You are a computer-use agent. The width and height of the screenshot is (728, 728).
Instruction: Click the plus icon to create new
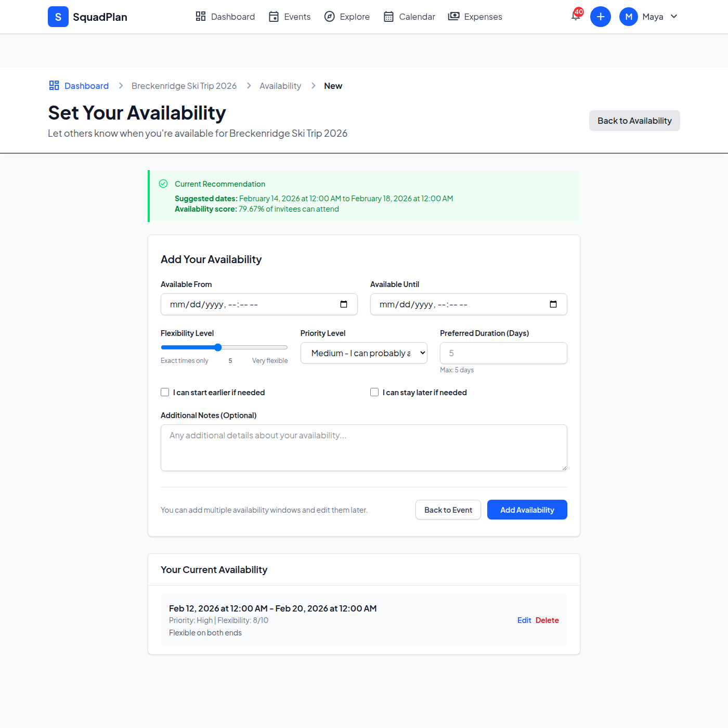point(601,16)
